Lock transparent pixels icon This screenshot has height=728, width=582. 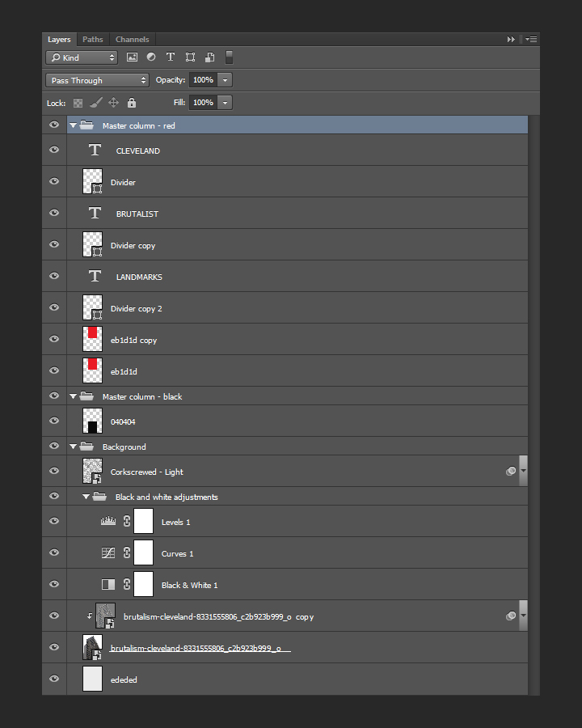(x=78, y=103)
